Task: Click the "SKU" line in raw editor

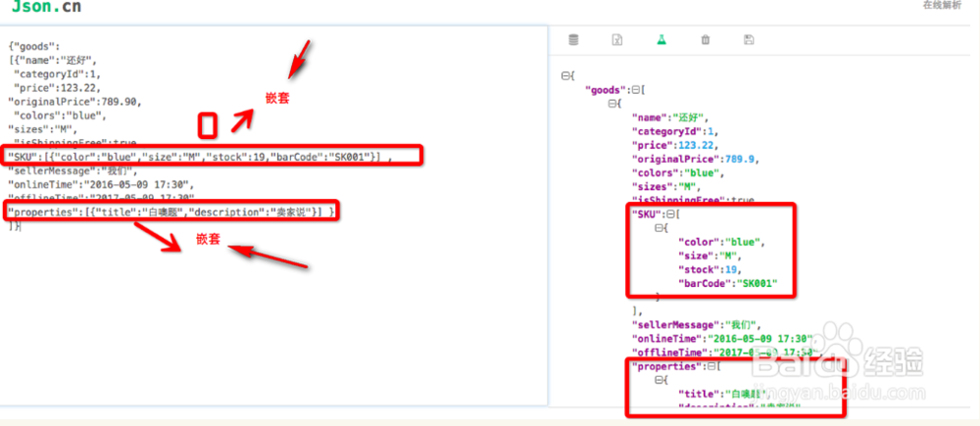Action: pos(199,156)
